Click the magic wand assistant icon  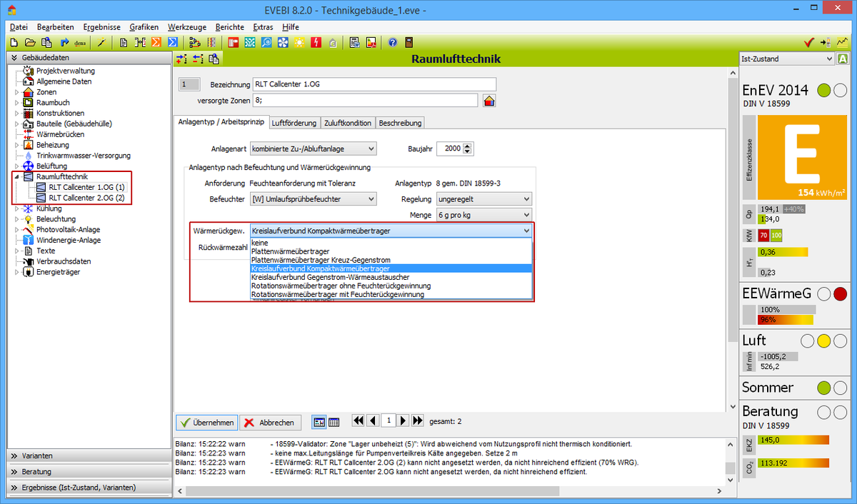(102, 43)
